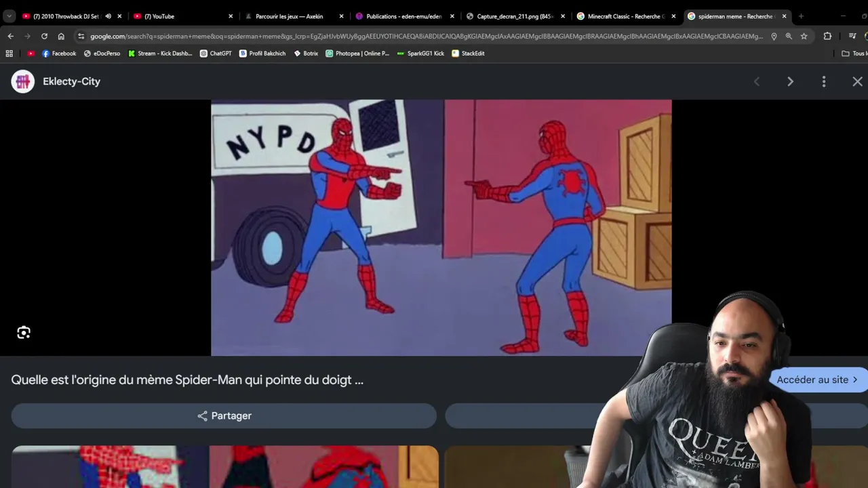
Task: Go back to the previous page
Action: 10,36
